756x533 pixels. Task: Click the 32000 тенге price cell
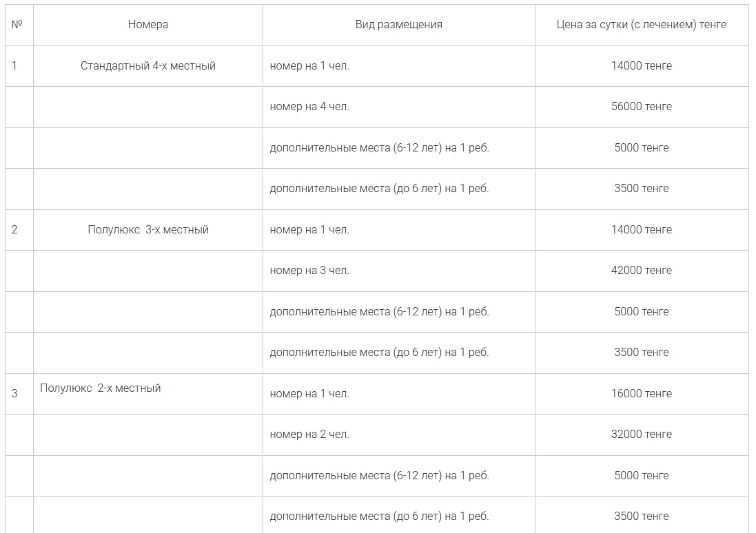[641, 435]
